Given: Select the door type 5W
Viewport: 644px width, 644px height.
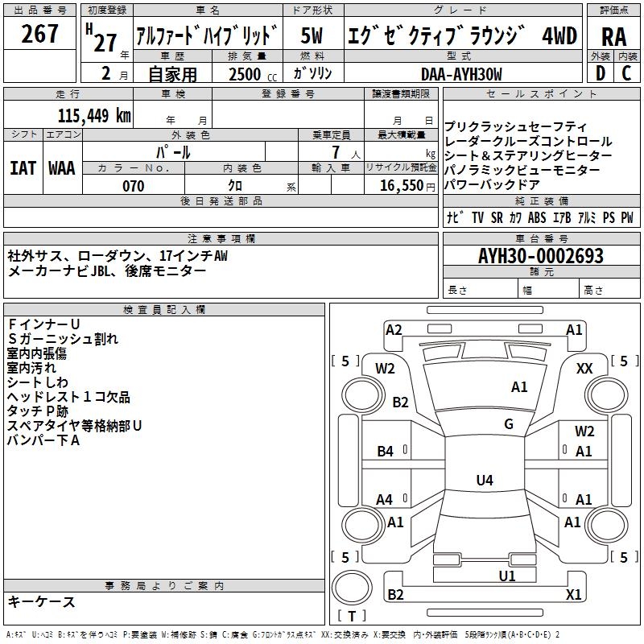Looking at the screenshot, I should 312,35.
